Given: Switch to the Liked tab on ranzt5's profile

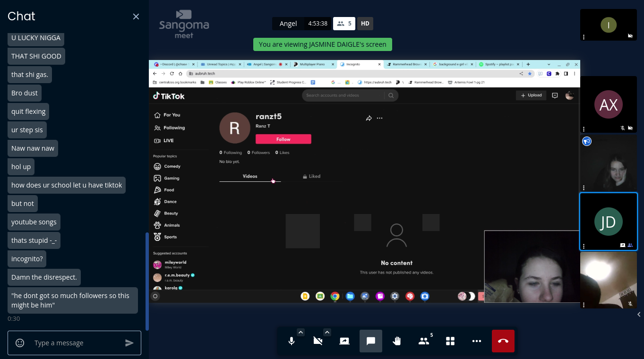Looking at the screenshot, I should (311, 176).
